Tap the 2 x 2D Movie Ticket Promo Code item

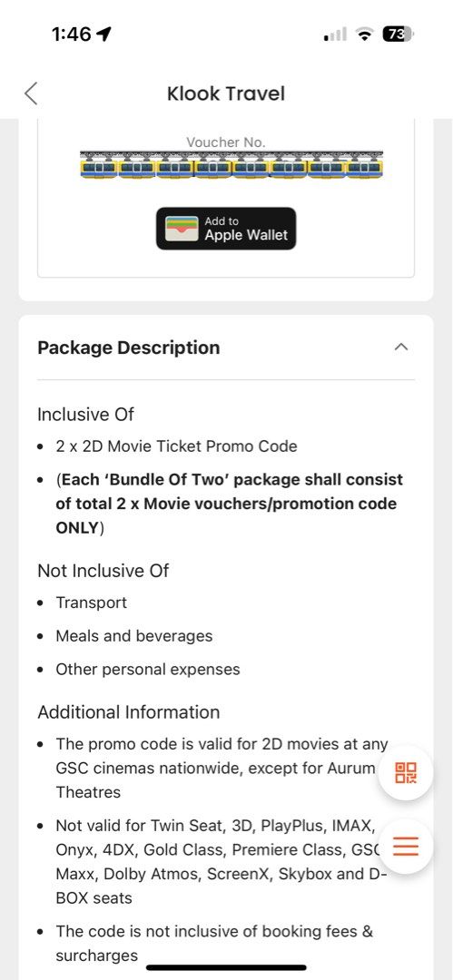(176, 446)
